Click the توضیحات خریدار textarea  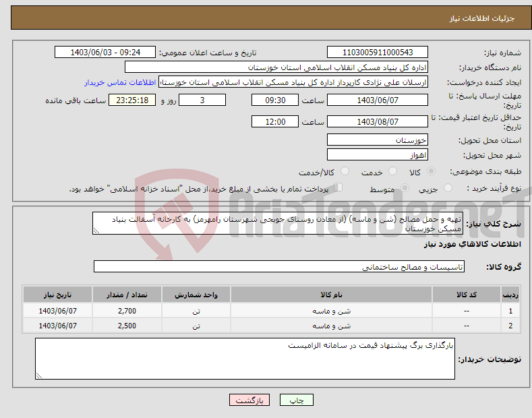pos(245,359)
